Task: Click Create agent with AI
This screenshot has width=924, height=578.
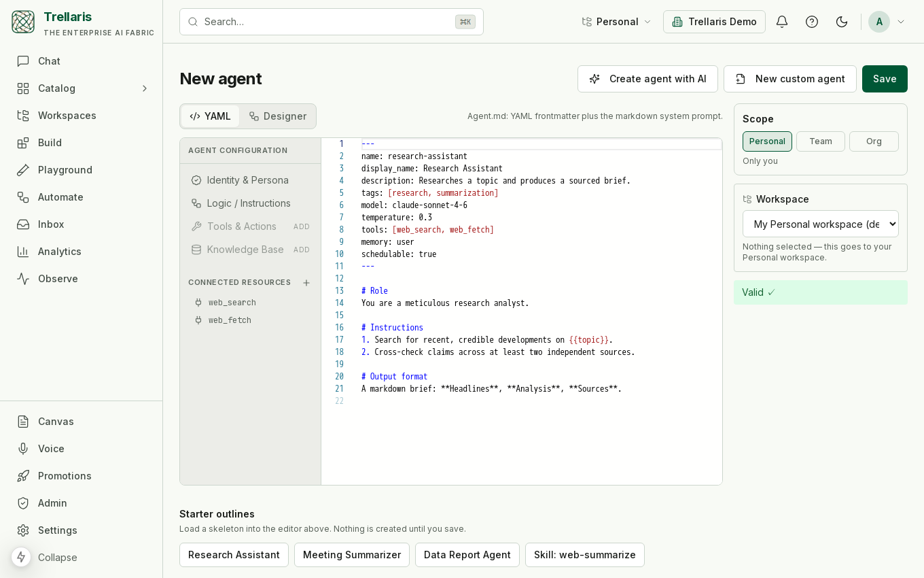Action: [647, 79]
